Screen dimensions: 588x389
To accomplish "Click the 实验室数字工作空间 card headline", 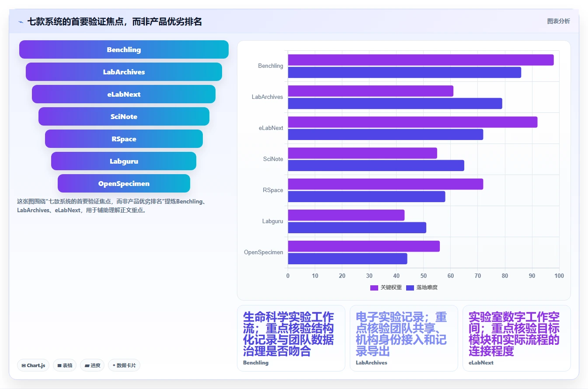I will 514,334.
